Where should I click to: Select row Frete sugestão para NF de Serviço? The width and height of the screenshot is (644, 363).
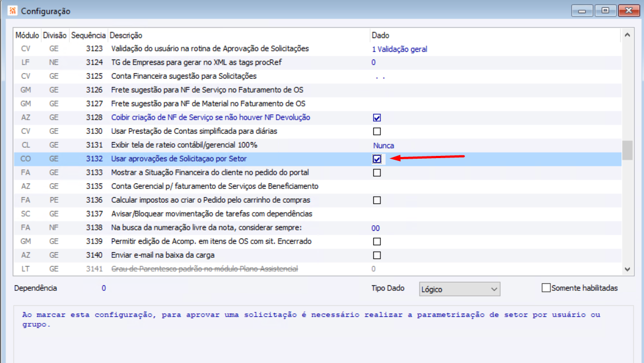coord(318,90)
